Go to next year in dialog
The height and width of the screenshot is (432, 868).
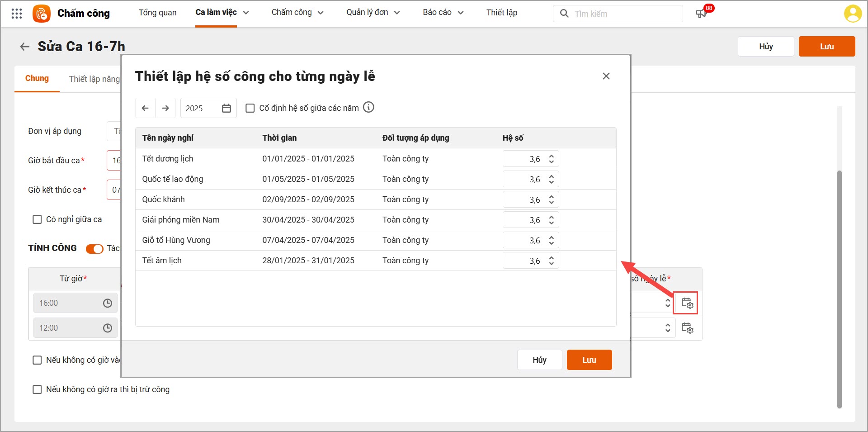(165, 108)
